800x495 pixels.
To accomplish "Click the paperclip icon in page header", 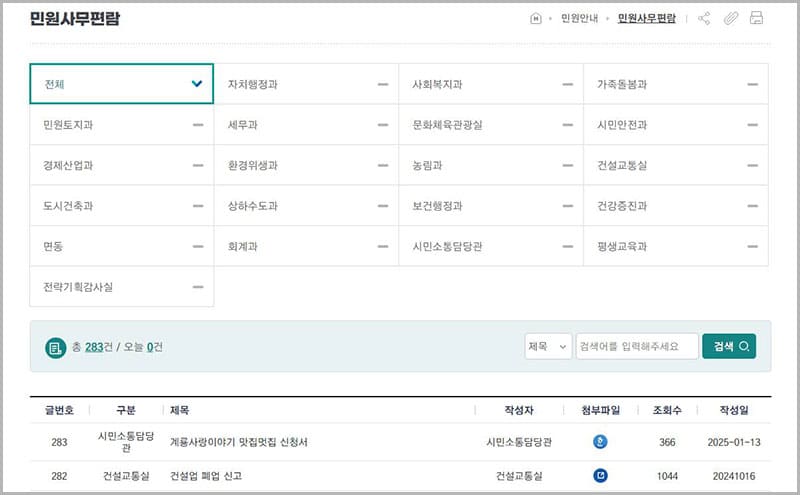I will tap(730, 18).
